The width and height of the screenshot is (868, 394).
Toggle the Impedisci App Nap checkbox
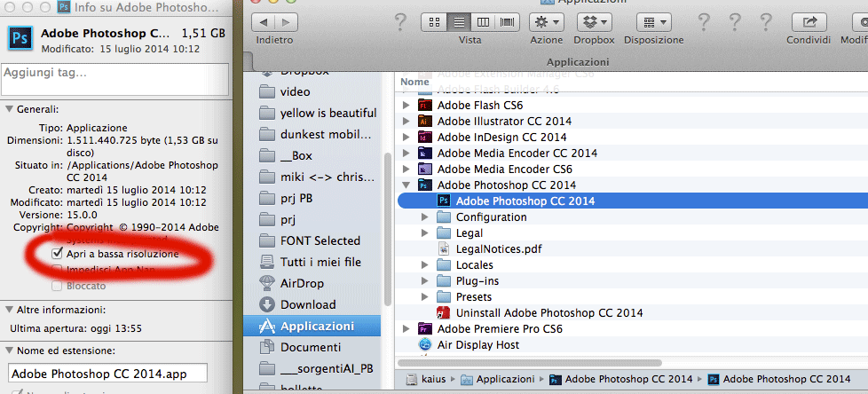coord(57,270)
